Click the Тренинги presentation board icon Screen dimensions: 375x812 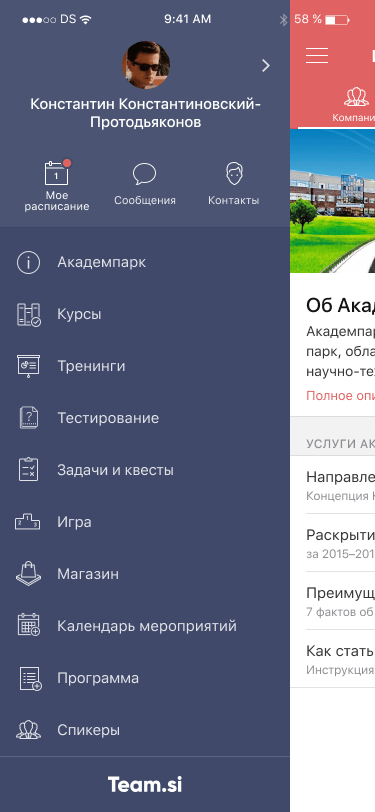pos(28,366)
